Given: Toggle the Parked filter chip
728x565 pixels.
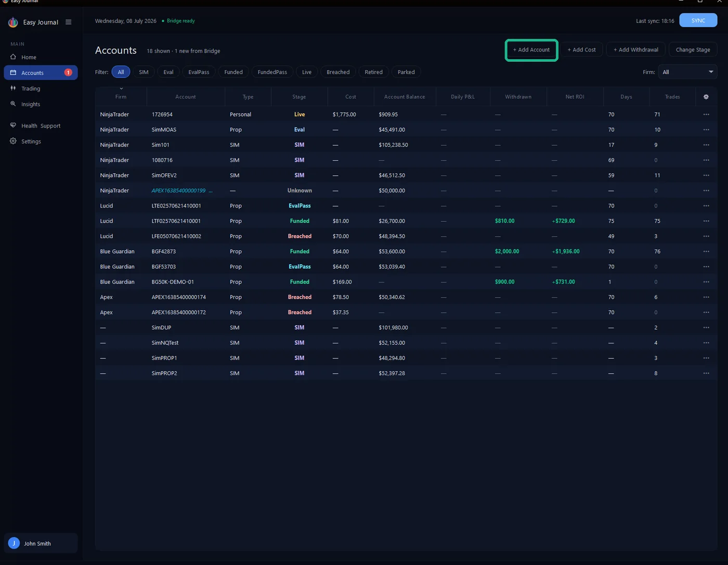Looking at the screenshot, I should point(406,72).
